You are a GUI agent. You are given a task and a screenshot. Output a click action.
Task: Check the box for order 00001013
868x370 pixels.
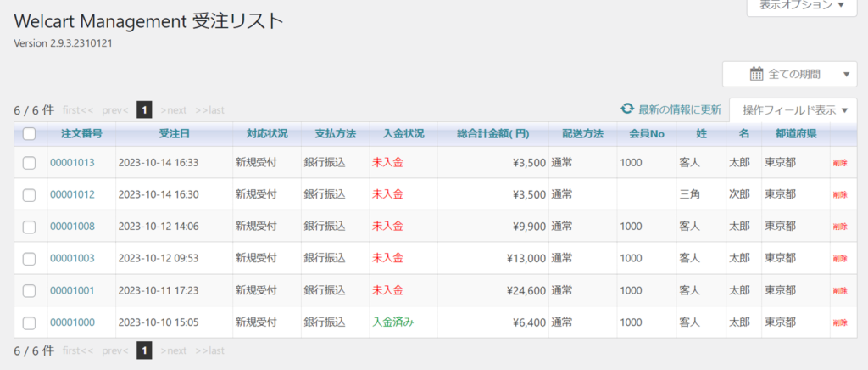[29, 163]
